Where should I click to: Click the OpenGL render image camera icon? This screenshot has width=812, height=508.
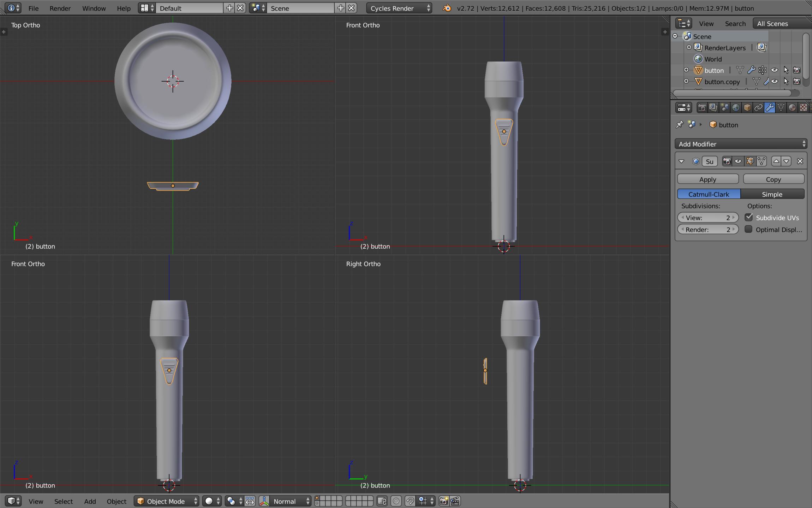point(444,501)
